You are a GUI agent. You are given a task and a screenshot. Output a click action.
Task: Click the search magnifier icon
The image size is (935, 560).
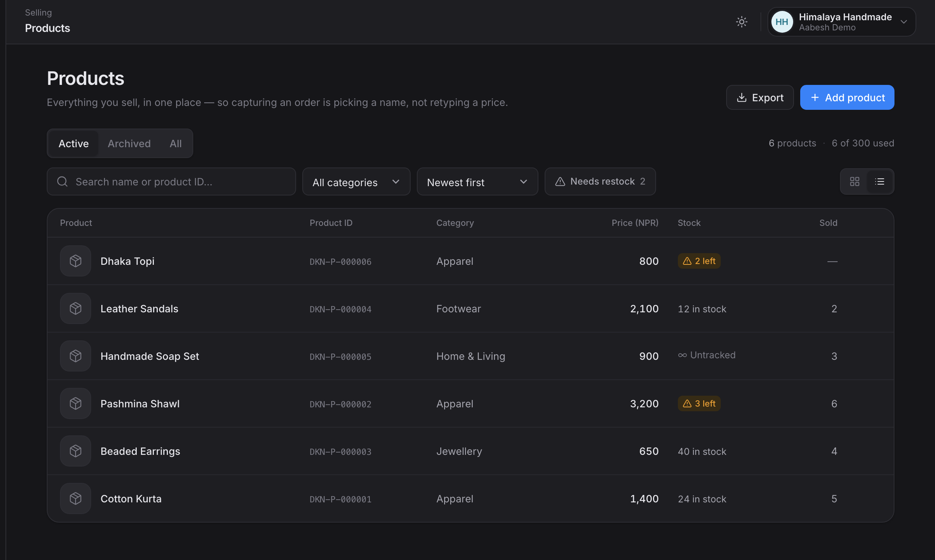62,181
